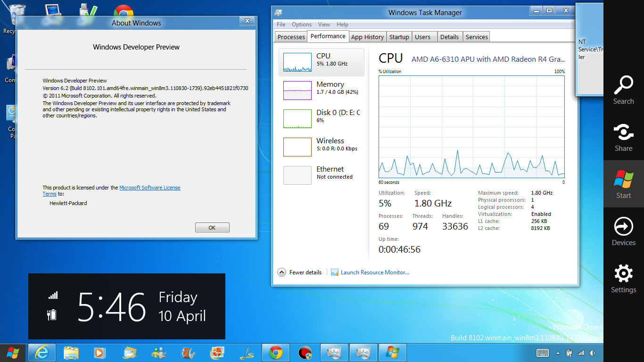Click the Handles count 33636

coord(455,226)
